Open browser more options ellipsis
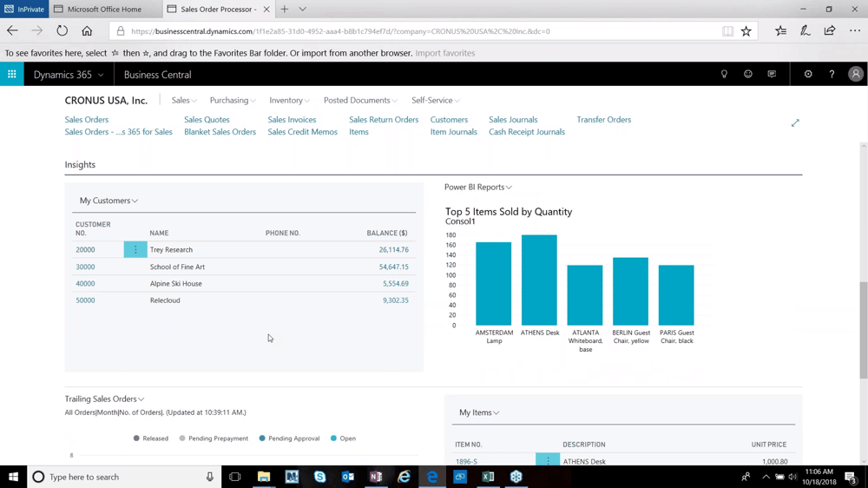The height and width of the screenshot is (488, 868). [x=855, y=31]
